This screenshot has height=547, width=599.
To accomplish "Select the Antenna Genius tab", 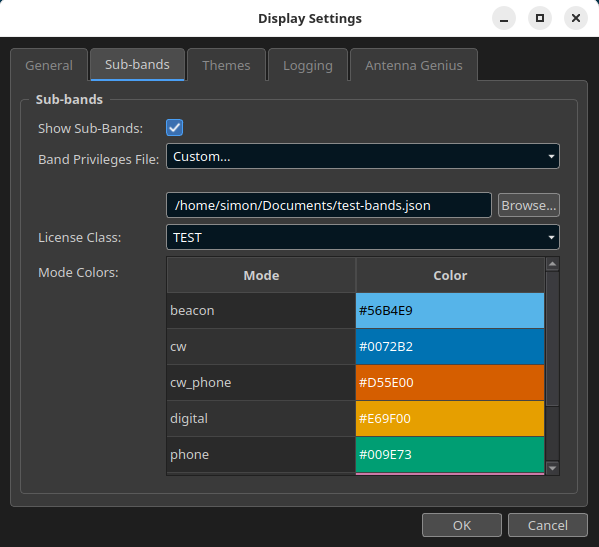I will tap(414, 65).
